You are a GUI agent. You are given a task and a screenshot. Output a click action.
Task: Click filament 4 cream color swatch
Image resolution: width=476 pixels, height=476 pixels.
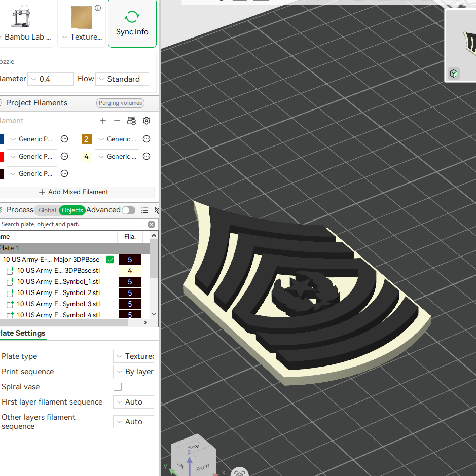[x=87, y=157]
